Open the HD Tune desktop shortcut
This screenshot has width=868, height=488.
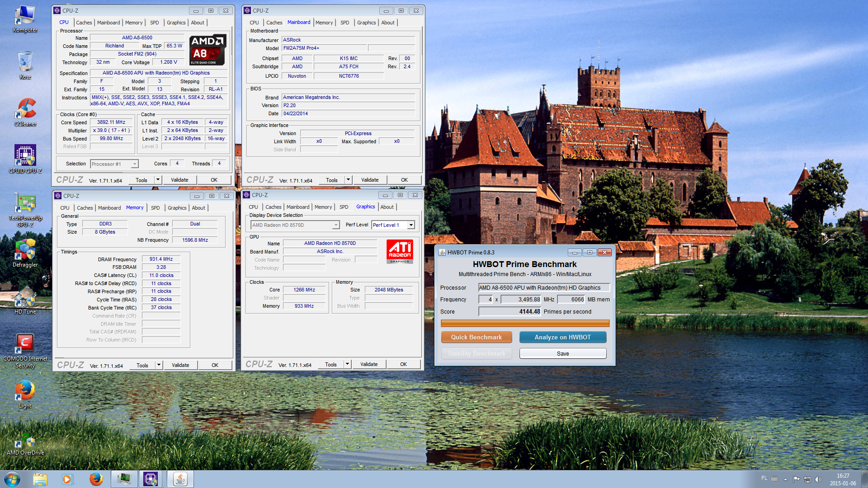25,300
